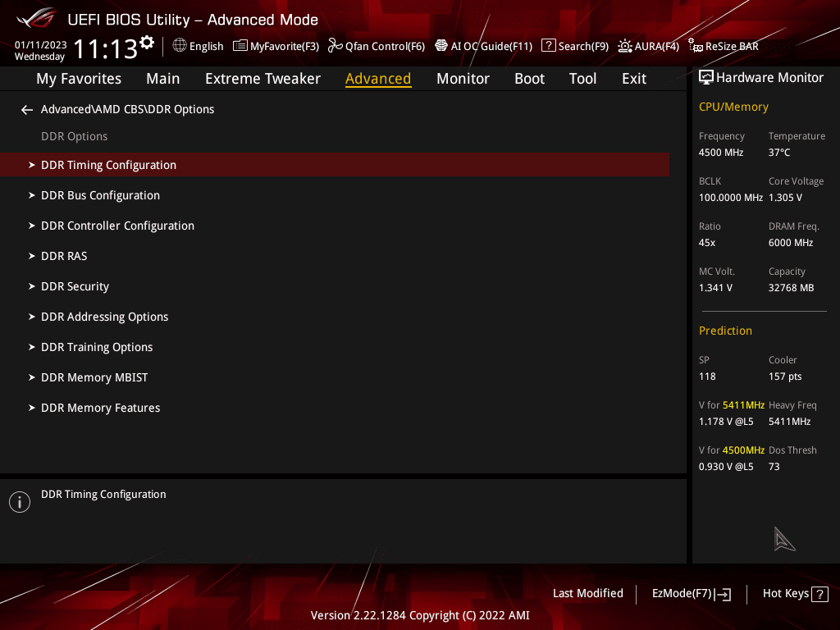840x630 pixels.
Task: Open DDR Security entry text
Action: (75, 286)
